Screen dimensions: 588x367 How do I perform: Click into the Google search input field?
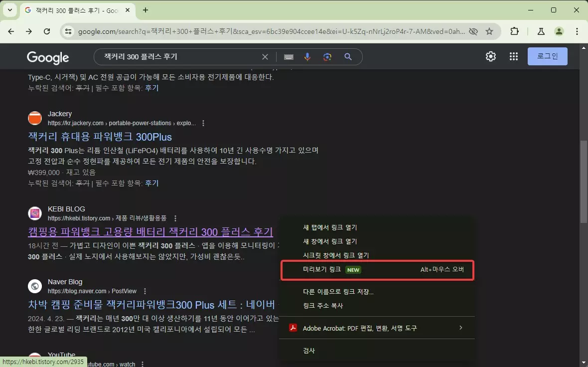pos(180,57)
